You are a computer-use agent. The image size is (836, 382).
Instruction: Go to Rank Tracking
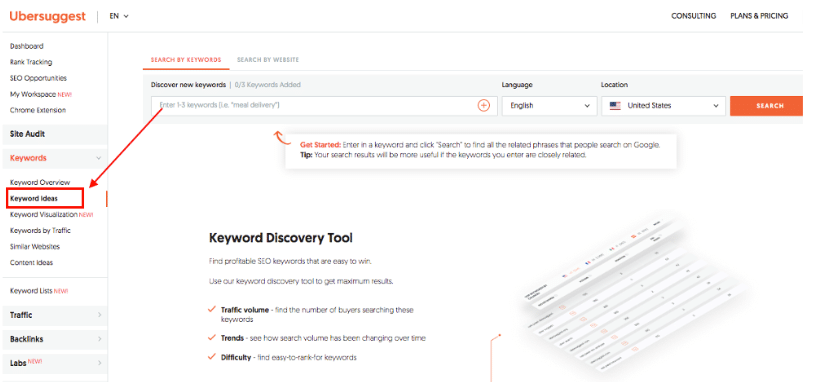(31, 62)
